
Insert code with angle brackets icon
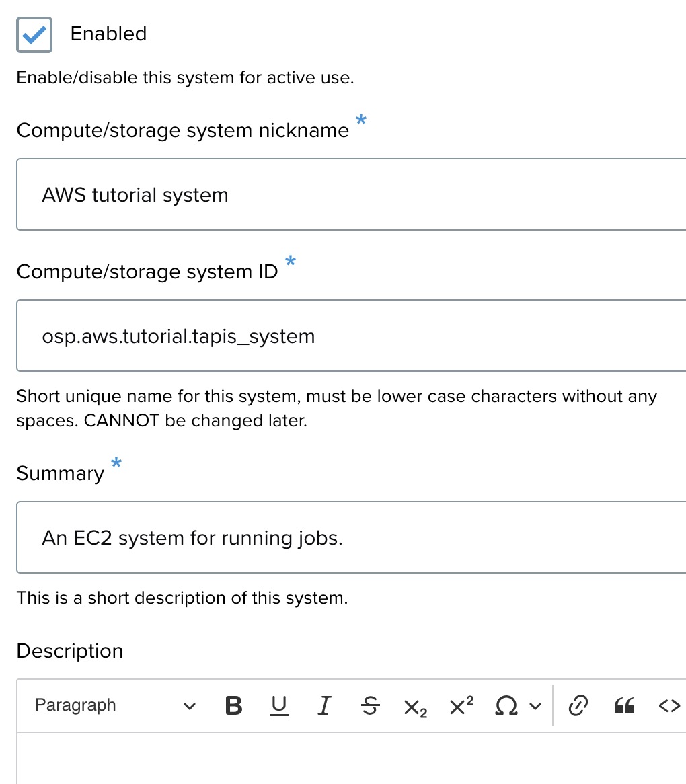click(669, 705)
